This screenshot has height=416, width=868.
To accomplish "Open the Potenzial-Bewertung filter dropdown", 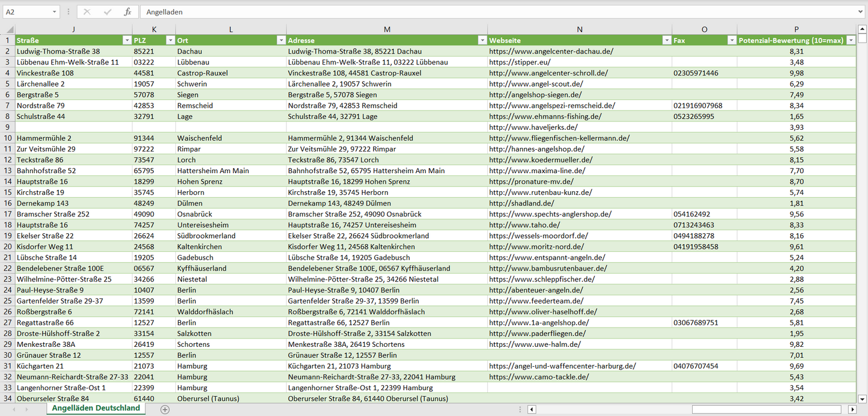I will pyautogui.click(x=851, y=40).
